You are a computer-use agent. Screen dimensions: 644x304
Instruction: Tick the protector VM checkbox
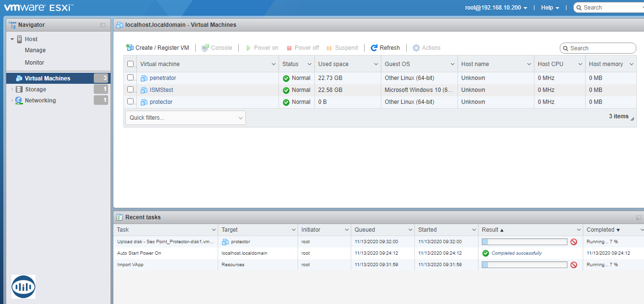[130, 101]
